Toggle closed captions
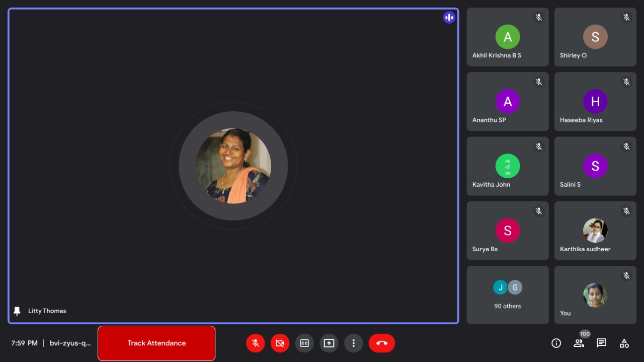 pos(304,343)
